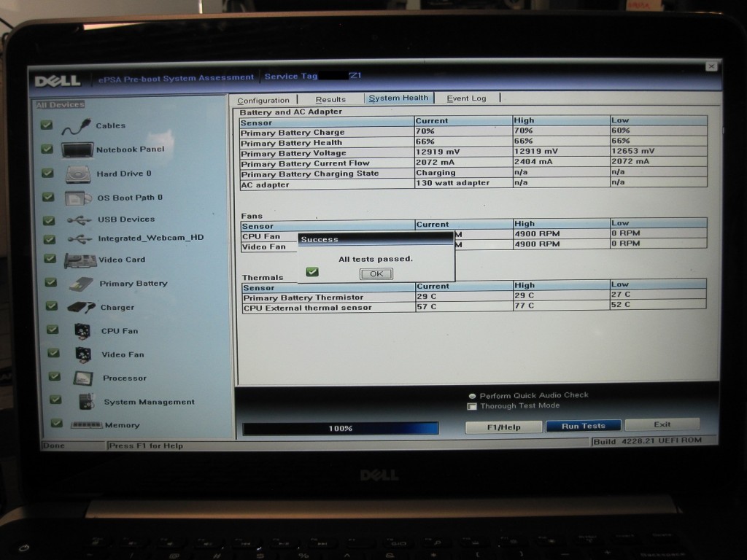Click the 12653 mV low voltage value

(632, 151)
